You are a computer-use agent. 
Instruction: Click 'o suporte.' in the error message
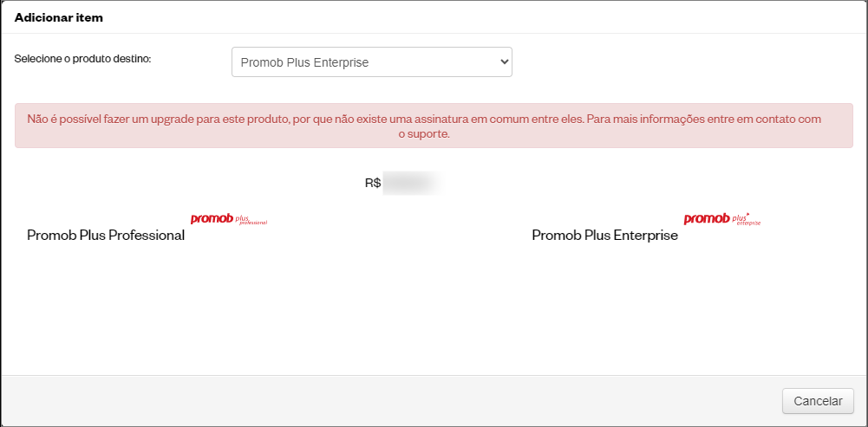424,134
